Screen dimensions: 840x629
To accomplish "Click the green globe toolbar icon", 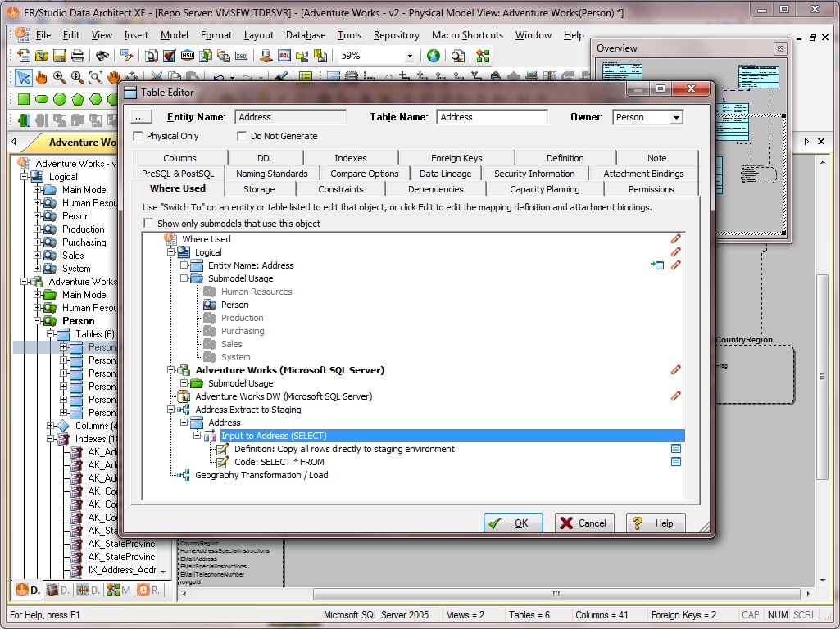I will pos(434,56).
